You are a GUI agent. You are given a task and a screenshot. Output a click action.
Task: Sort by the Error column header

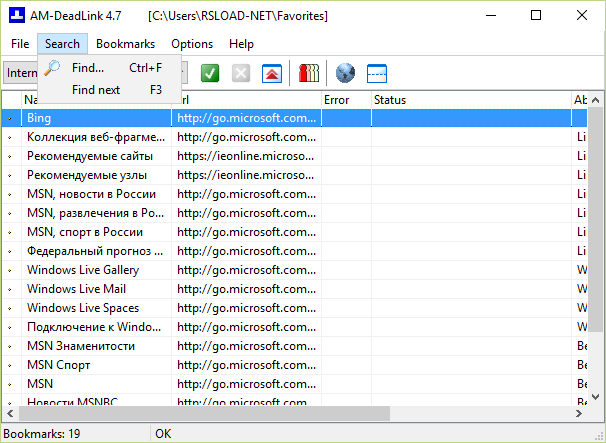346,100
